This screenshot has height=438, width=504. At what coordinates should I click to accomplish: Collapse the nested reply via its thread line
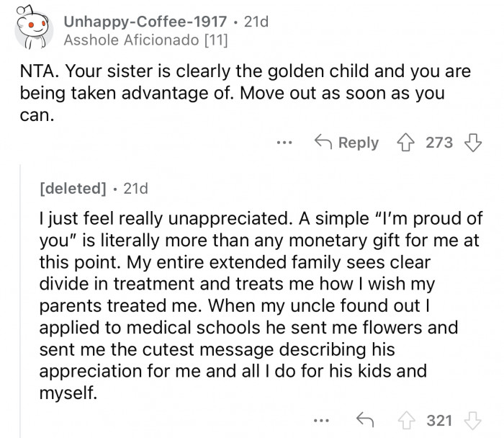click(21, 303)
